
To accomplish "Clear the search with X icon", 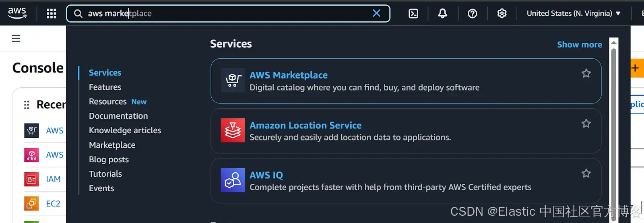I will tap(377, 13).
